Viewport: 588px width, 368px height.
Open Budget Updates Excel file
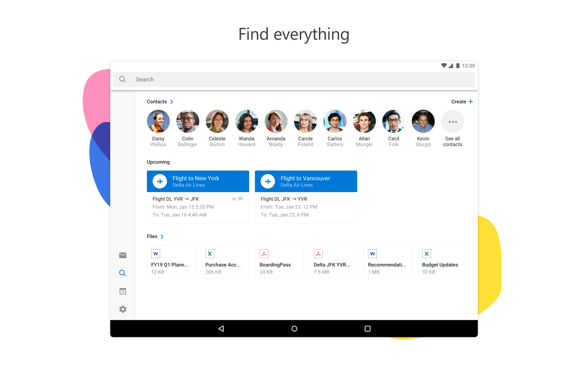442,262
